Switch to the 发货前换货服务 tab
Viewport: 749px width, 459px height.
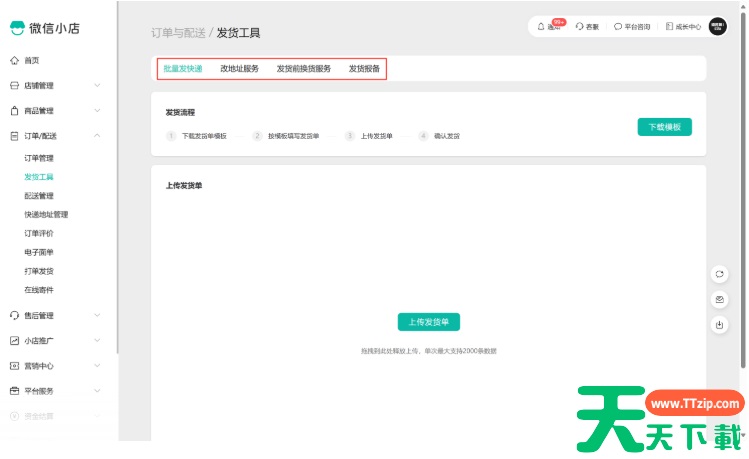[303, 69]
